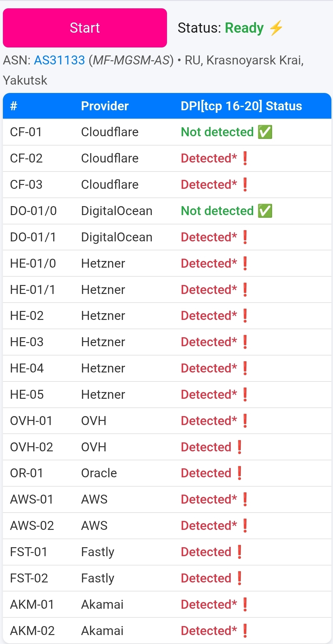Click the DPI[tcp 16-20] Status column header
Image resolution: width=333 pixels, height=644 pixels.
coord(241,106)
